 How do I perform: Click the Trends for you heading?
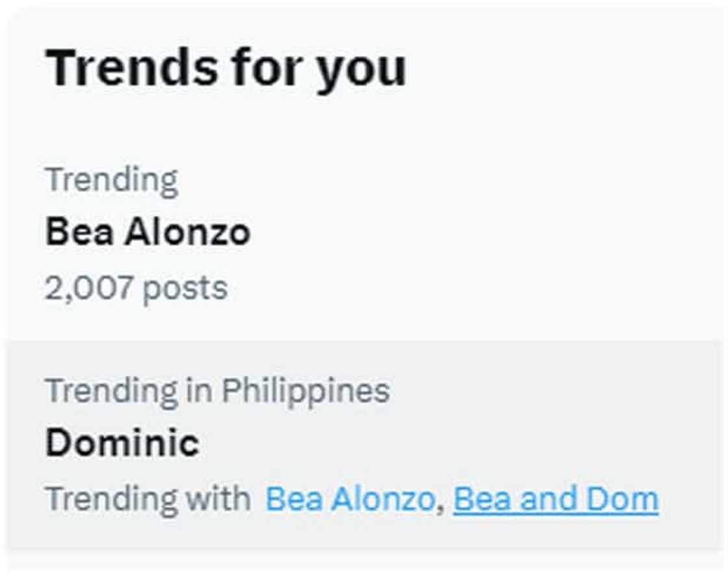point(226,68)
